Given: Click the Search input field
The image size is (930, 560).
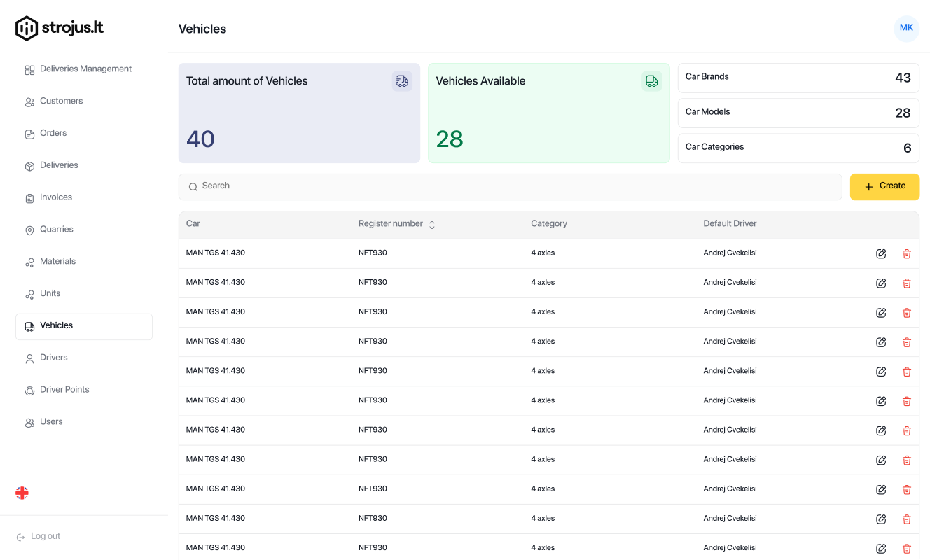Looking at the screenshot, I should [510, 187].
